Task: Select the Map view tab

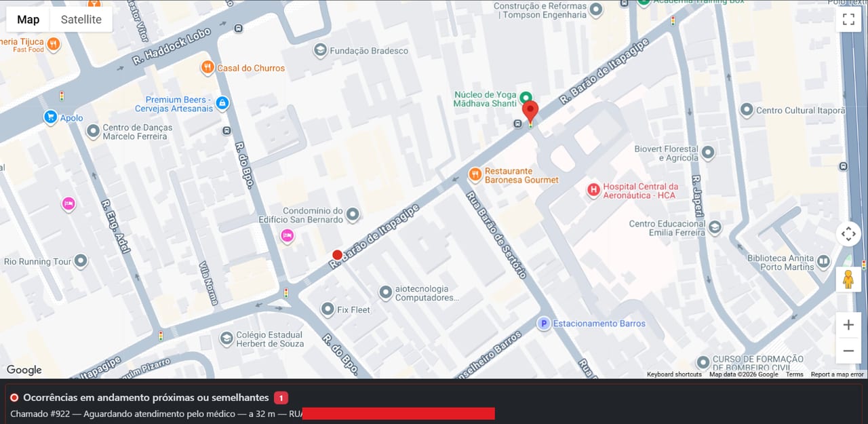Action: tap(28, 20)
